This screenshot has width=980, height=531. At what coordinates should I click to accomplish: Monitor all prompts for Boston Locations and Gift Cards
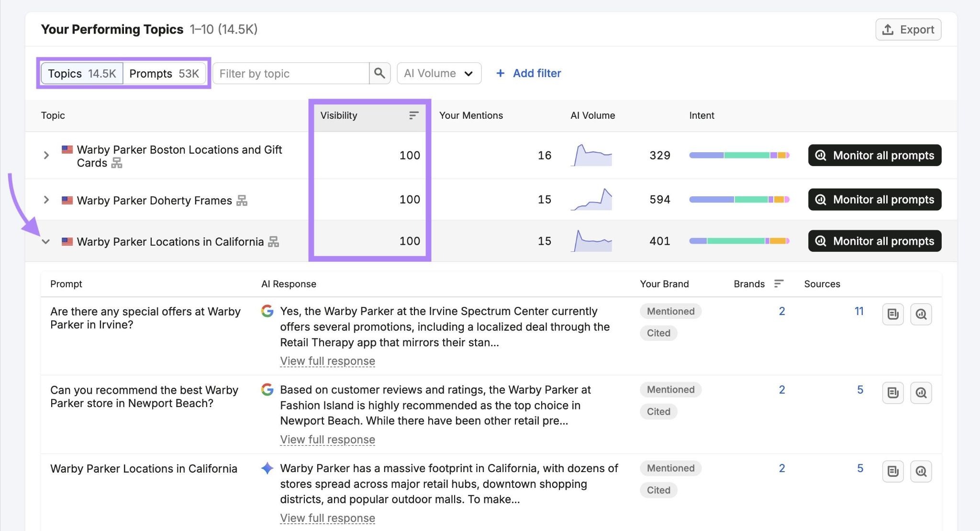(875, 155)
